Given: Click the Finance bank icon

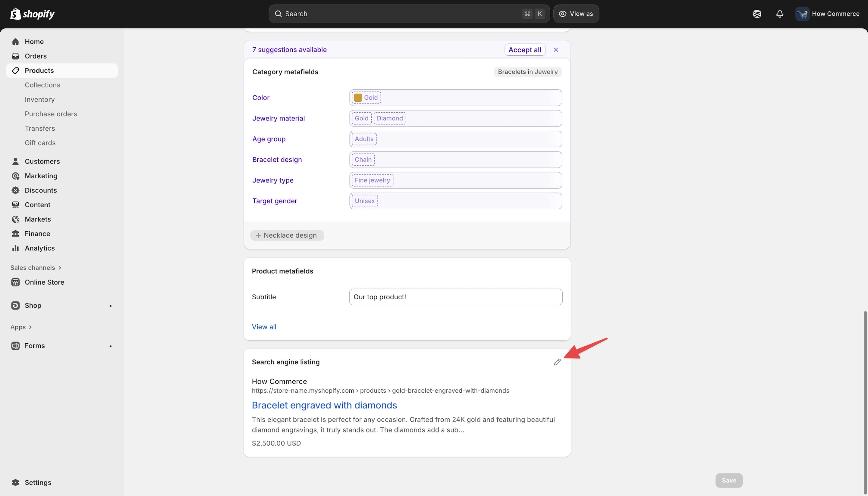Looking at the screenshot, I should click(15, 234).
